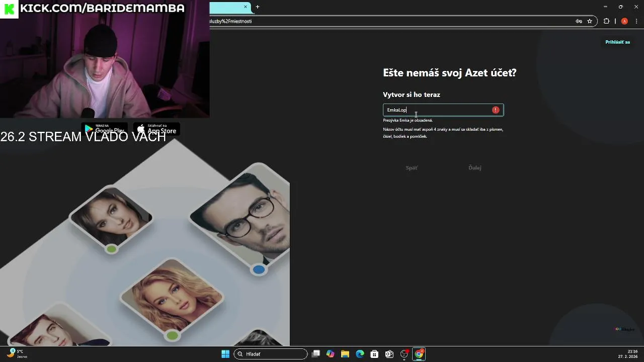Open a new browser tab
Viewport: 644px width, 362px height.
[258, 7]
